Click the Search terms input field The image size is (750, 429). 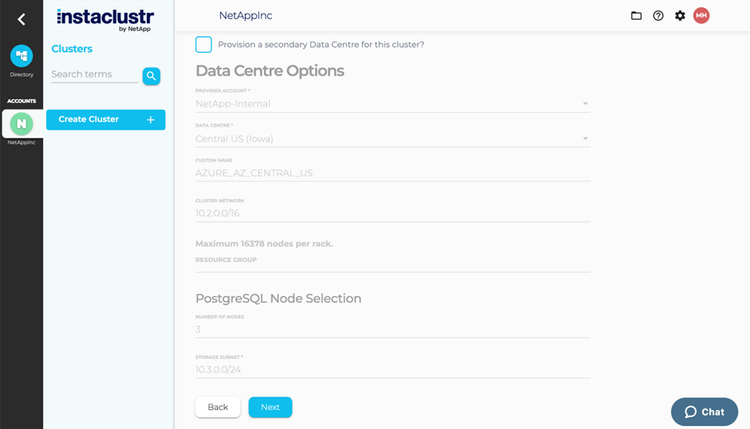[x=94, y=75]
